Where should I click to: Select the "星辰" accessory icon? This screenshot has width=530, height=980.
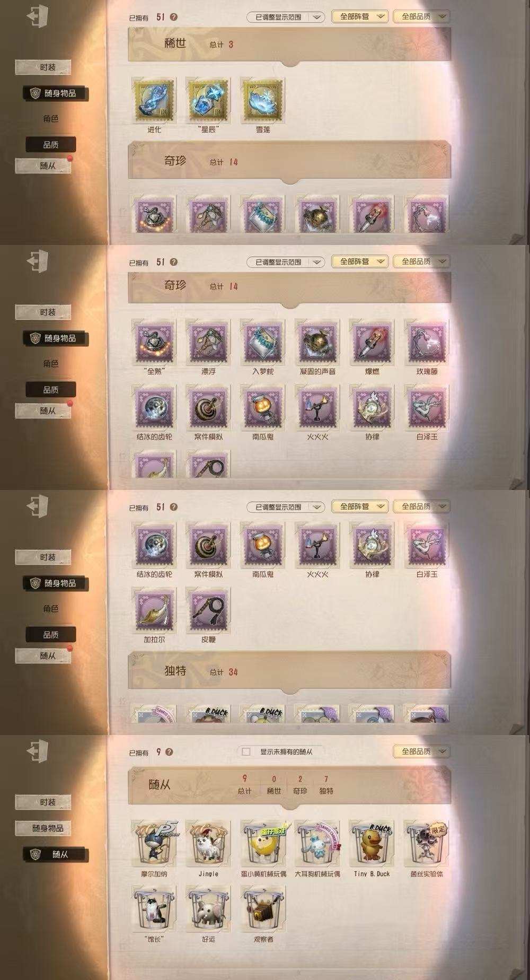pos(208,101)
